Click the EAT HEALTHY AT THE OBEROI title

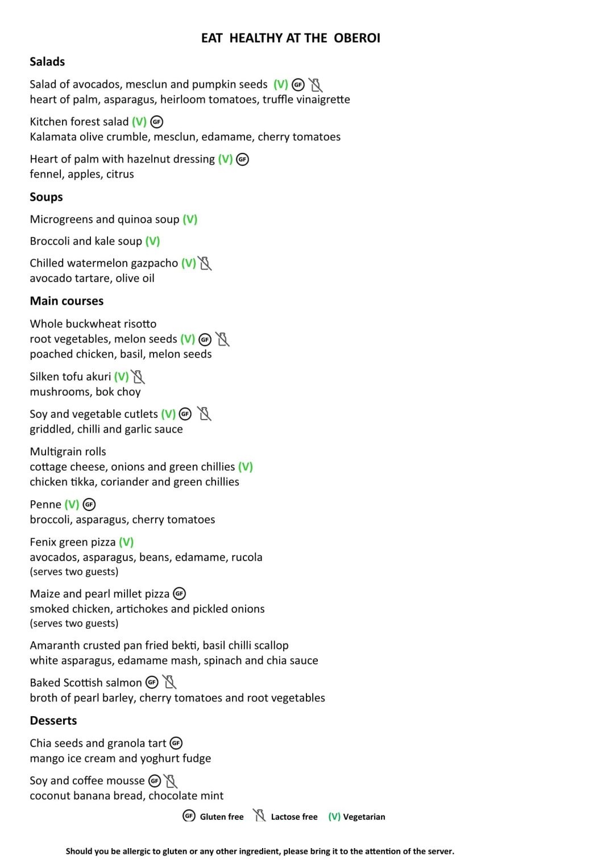click(x=291, y=38)
